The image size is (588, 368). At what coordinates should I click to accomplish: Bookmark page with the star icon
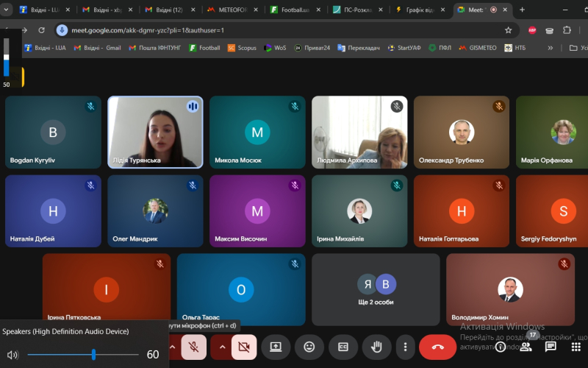(x=508, y=30)
